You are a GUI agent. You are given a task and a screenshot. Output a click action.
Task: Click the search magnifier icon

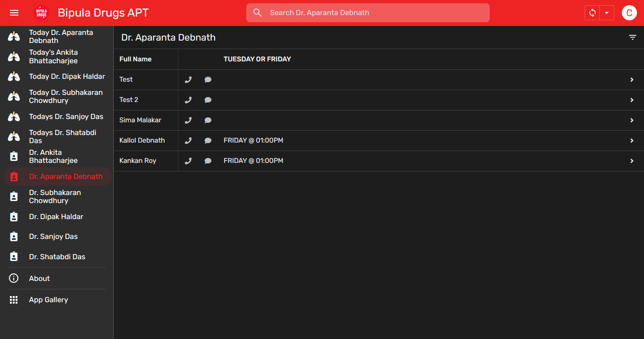[258, 13]
